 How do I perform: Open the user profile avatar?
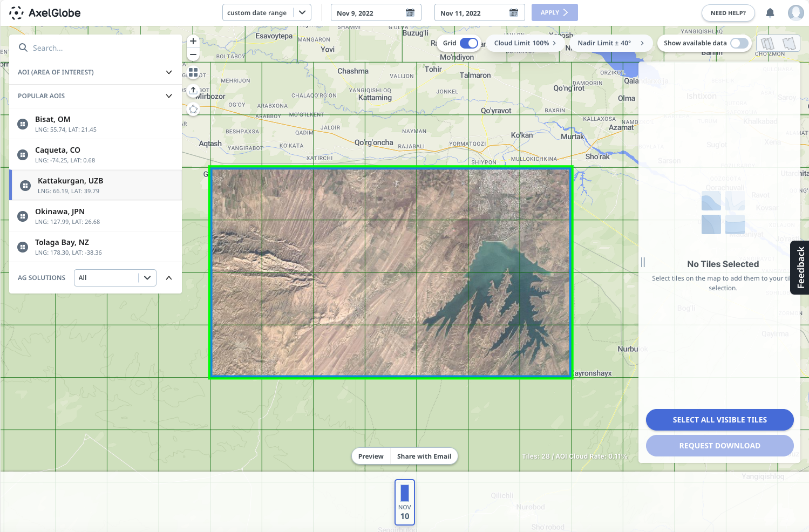tap(796, 13)
